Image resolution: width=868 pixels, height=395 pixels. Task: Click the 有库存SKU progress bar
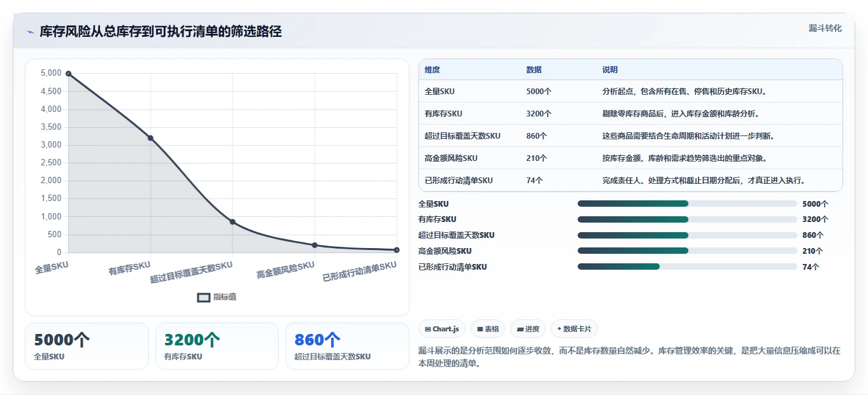[x=687, y=219]
